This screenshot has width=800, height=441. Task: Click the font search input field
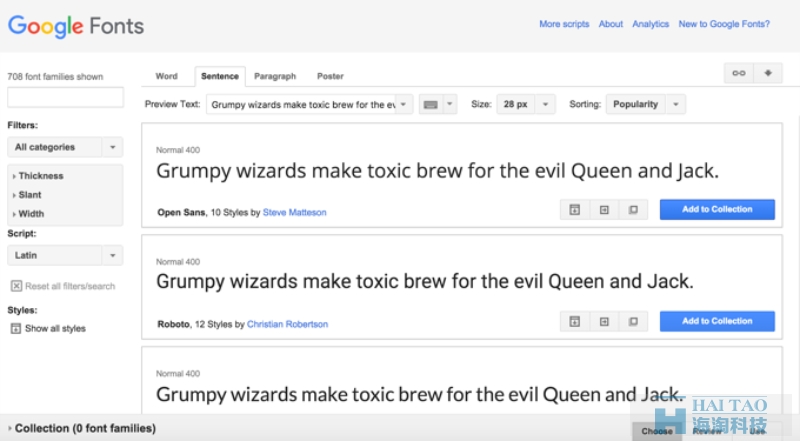65,97
